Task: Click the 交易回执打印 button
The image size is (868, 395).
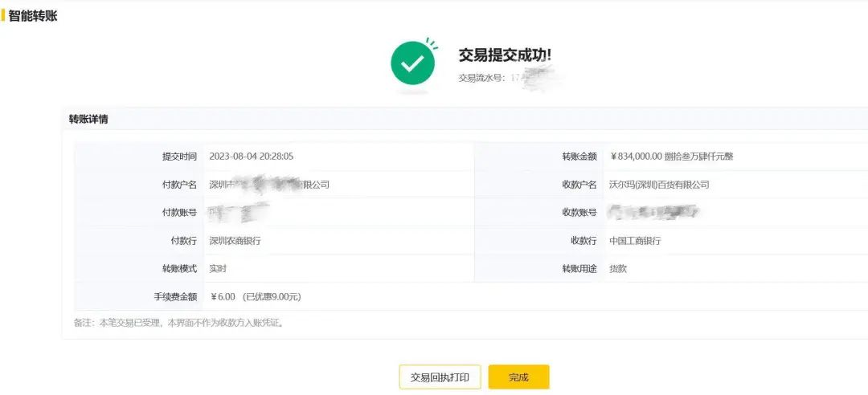Action: coord(440,377)
